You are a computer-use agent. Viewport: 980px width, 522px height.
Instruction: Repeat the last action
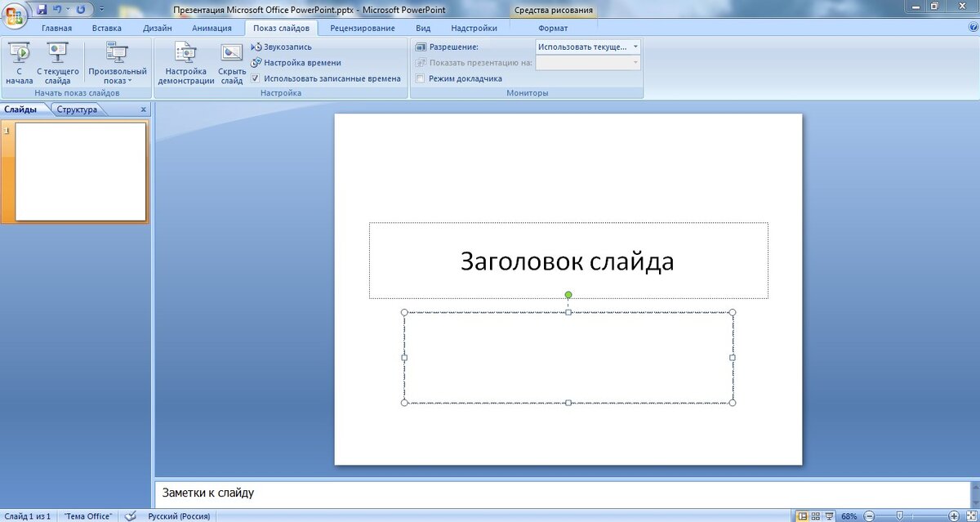tap(80, 9)
